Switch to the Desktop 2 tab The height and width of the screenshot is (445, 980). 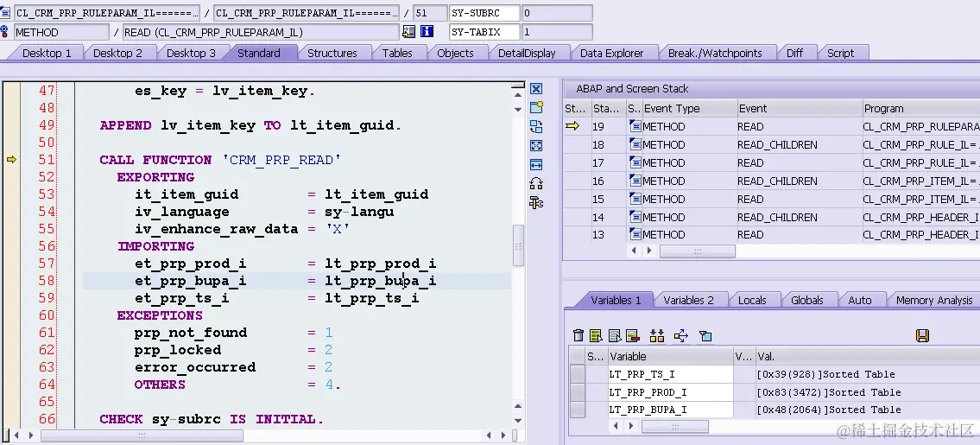[x=117, y=54]
